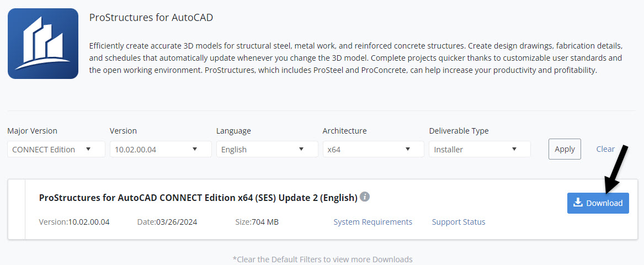Open the Major Version dropdown
644x265 pixels.
click(x=56, y=149)
